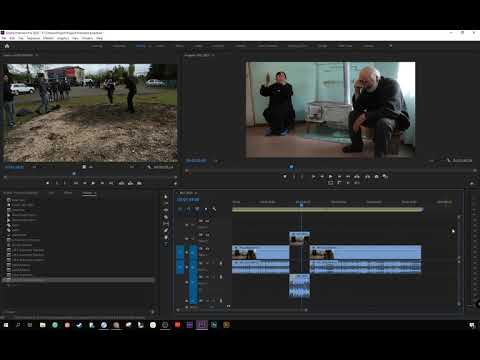Open Program monitor settings wrench
Image resolution: width=480 pixels, height=360 pixels.
coord(448,161)
